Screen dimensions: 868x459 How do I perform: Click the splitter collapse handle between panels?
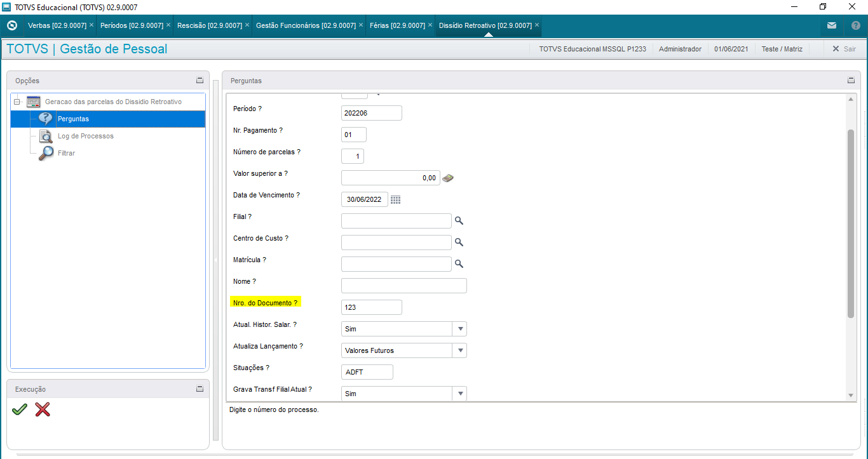click(215, 260)
